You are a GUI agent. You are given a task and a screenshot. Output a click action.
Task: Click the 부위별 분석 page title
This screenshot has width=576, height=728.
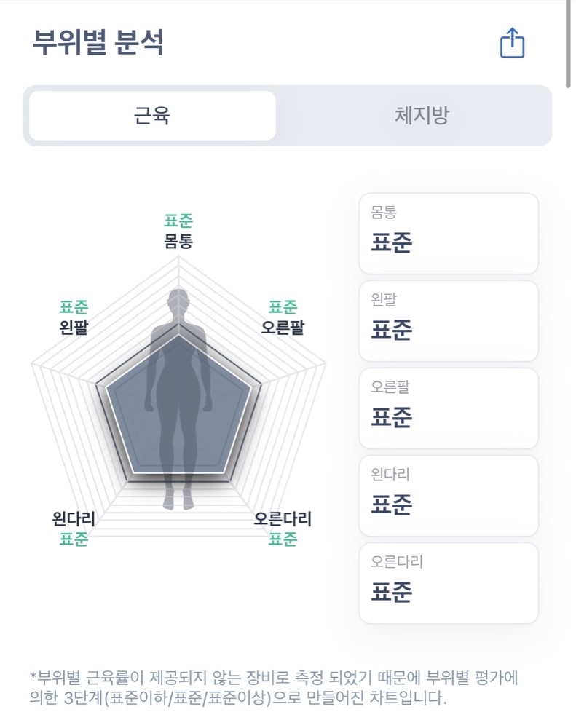coord(98,43)
